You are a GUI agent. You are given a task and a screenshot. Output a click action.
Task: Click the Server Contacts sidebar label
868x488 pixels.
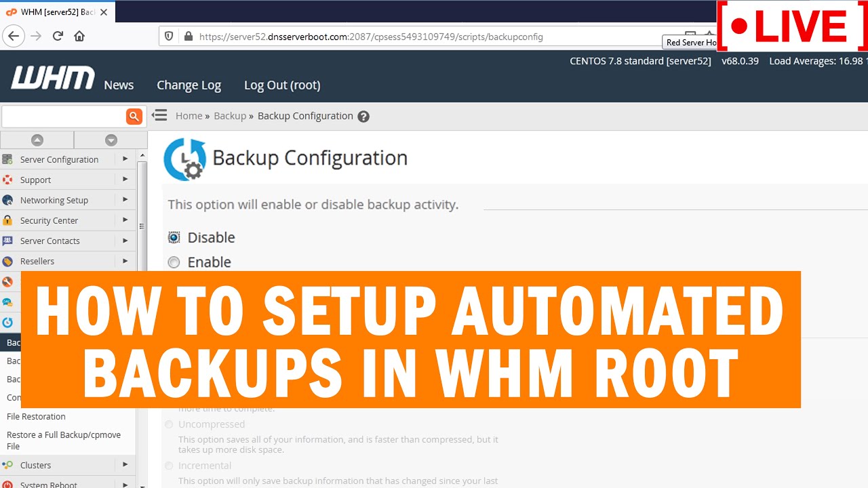point(50,241)
